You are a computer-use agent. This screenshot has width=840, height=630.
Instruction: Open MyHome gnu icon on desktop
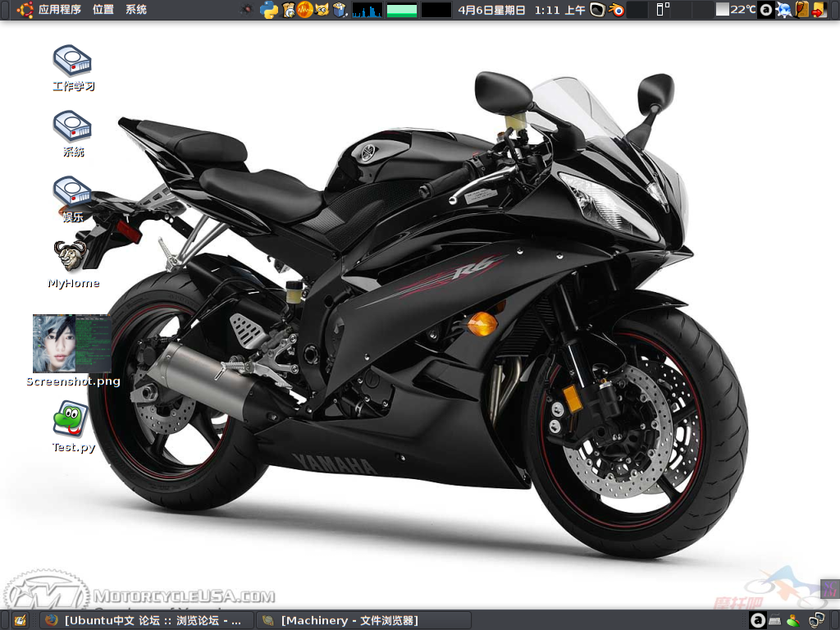click(73, 265)
